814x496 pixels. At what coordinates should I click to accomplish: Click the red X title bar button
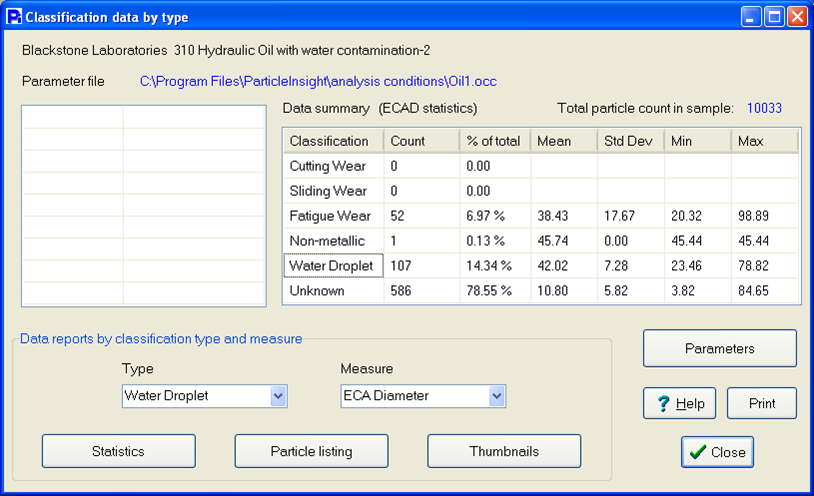(x=796, y=17)
